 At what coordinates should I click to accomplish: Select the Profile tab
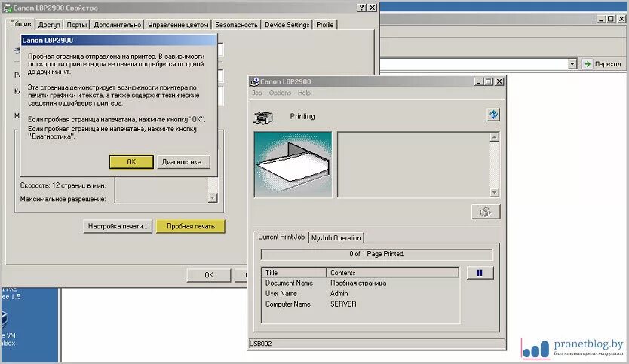pos(324,25)
